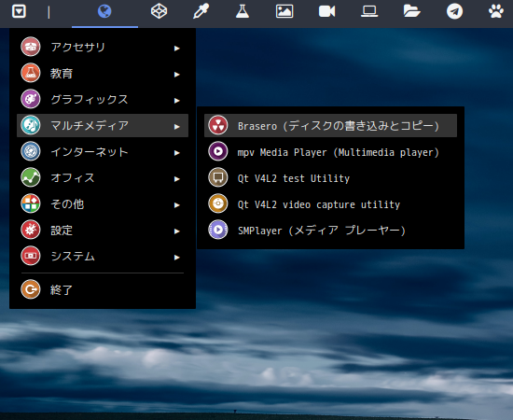Click the アクセサリ category icon

[31, 47]
